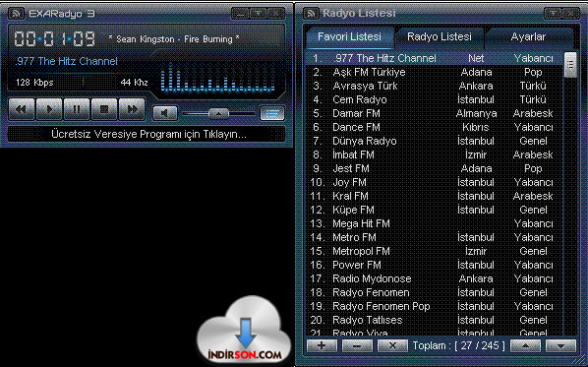Click the 128 Kbps bitrate display
The image size is (588, 367).
[34, 83]
